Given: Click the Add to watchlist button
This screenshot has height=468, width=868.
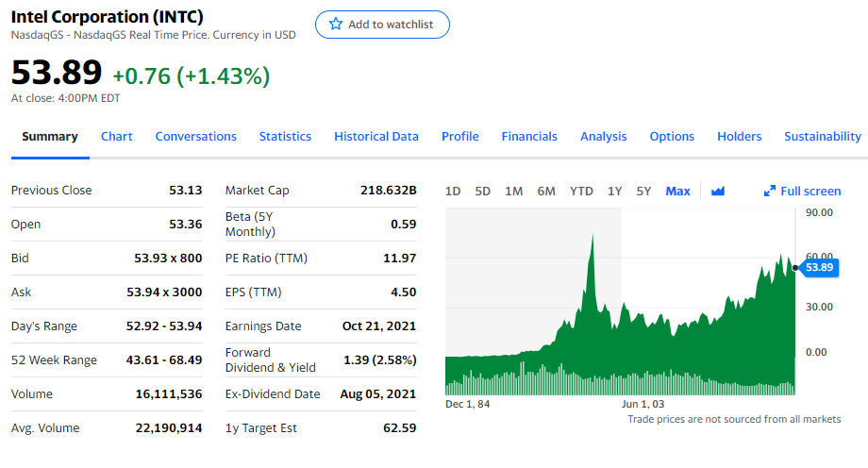Looking at the screenshot, I should click(382, 25).
